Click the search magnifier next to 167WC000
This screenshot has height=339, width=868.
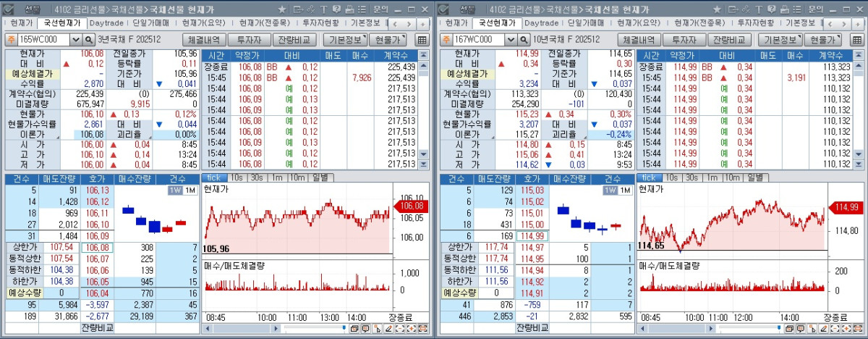click(524, 40)
